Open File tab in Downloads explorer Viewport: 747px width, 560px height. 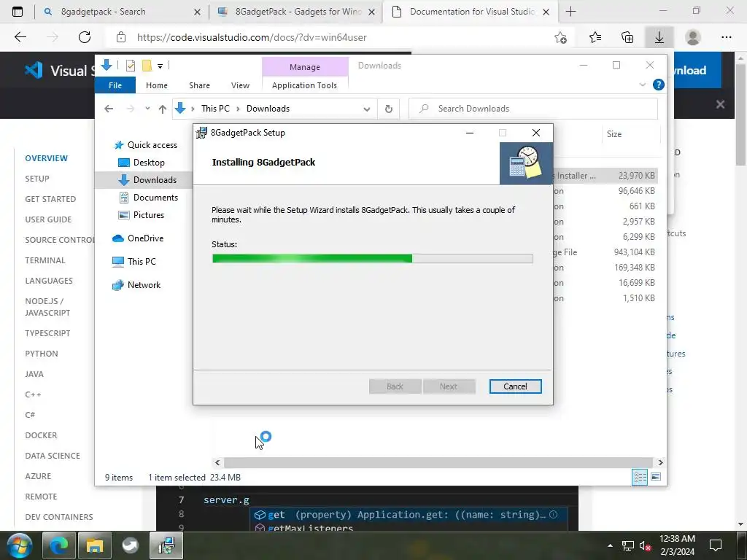(115, 85)
